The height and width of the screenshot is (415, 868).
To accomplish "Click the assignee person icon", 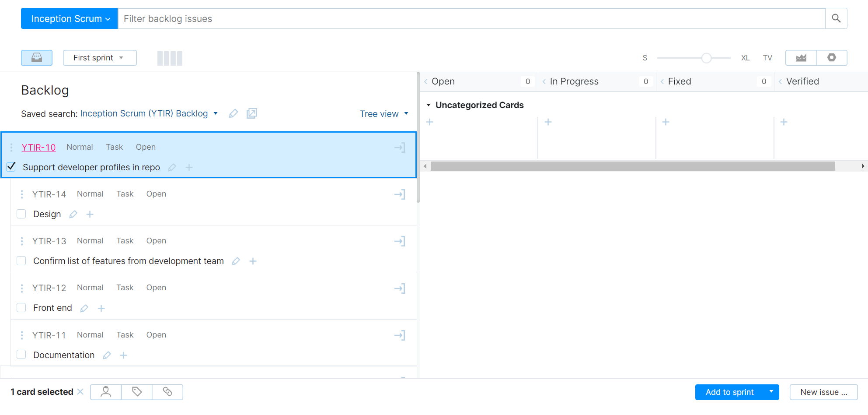I will tap(106, 392).
